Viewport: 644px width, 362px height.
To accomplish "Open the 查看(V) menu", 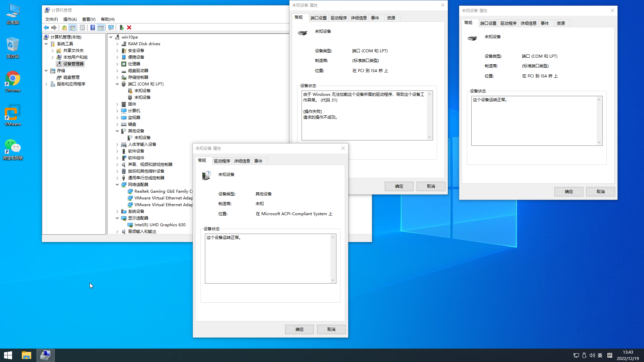I will (89, 19).
